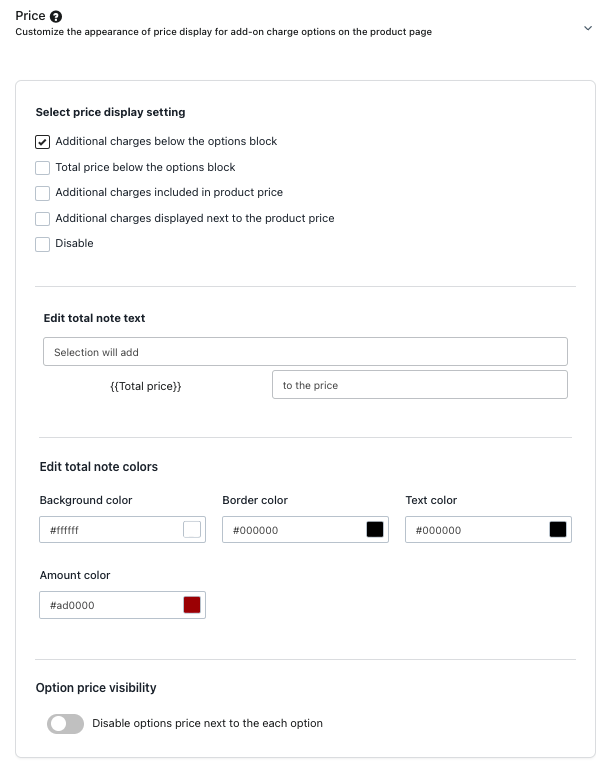Open the black Border color swatch
Screen dimensions: 608x767
click(x=375, y=530)
